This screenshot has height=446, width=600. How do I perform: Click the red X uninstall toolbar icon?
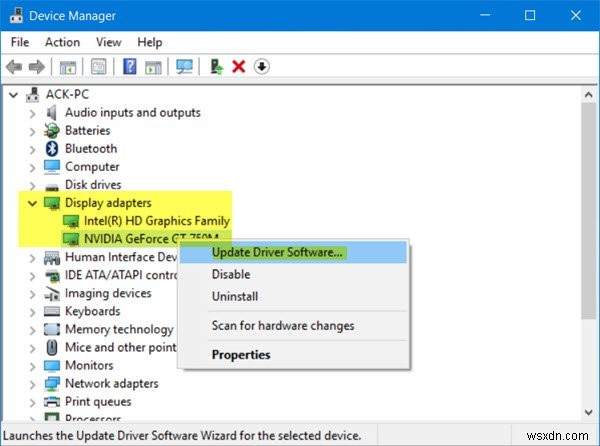238,67
